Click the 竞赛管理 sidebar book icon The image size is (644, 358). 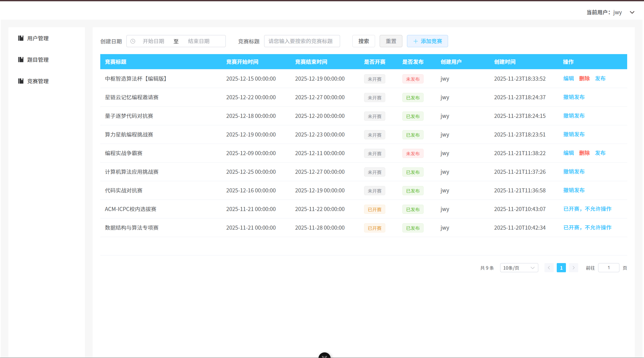21,81
